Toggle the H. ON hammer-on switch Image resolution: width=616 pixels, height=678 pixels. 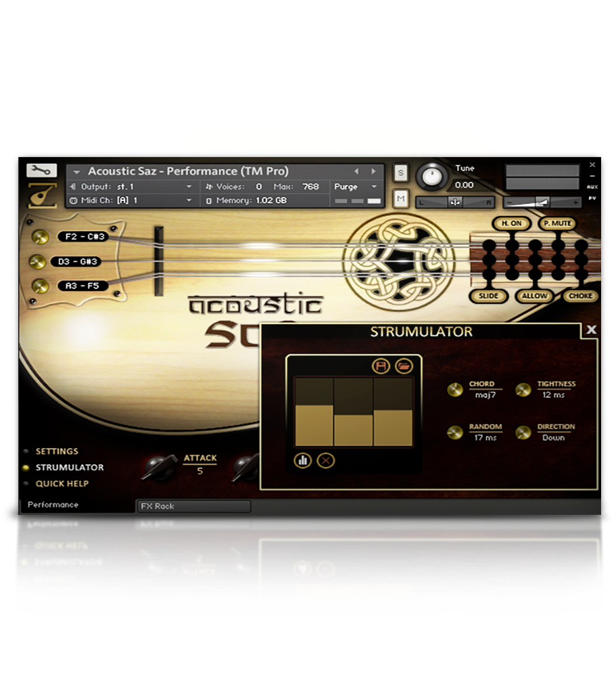(511, 223)
